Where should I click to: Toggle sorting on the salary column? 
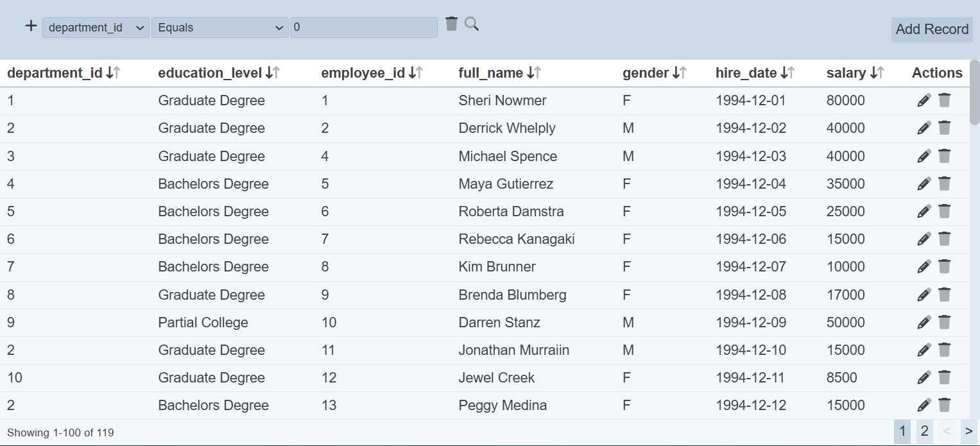877,73
